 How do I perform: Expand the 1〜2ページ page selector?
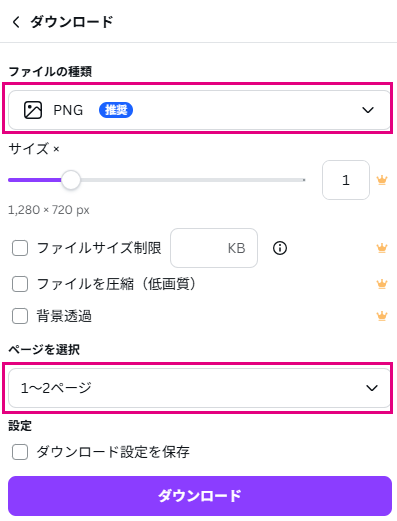coord(199,388)
